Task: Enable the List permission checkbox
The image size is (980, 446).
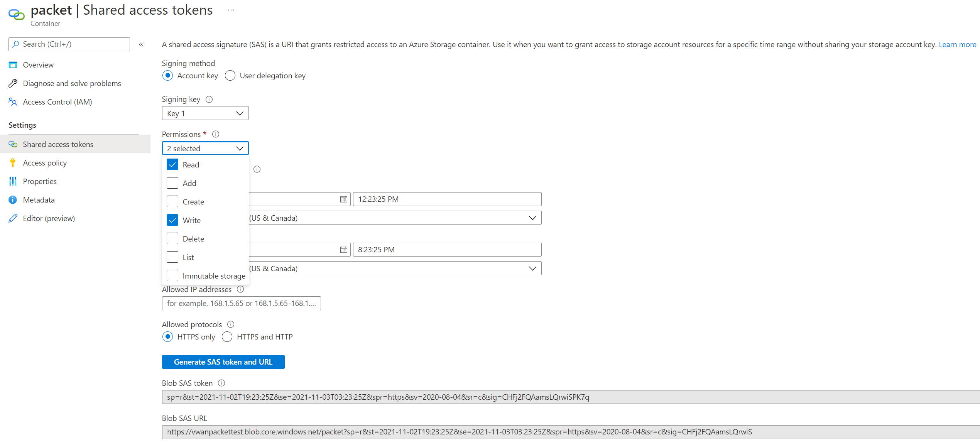Action: click(x=172, y=257)
